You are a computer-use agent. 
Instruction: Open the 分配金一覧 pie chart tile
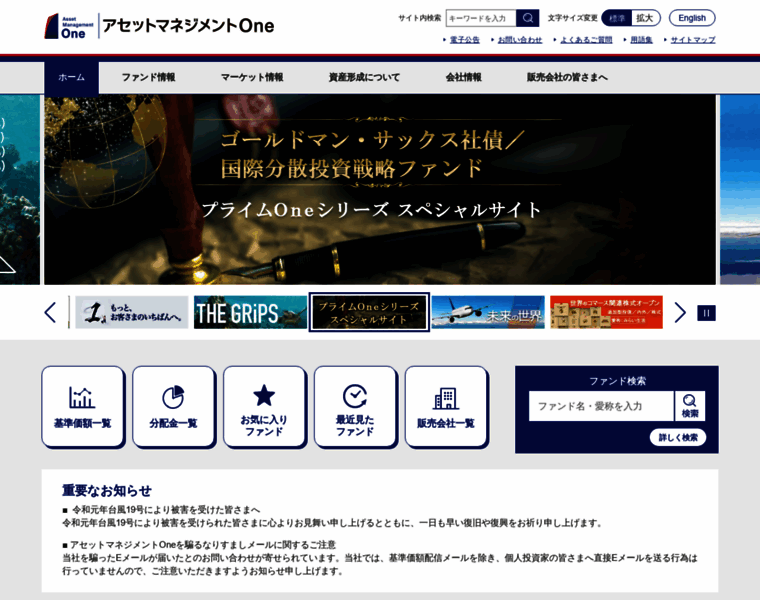click(174, 407)
